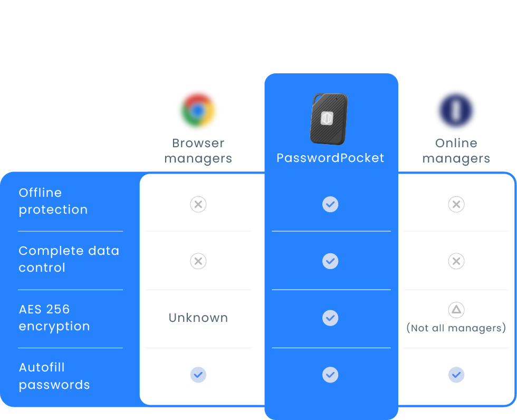The image size is (517, 420).
Task: Click the Unknown text in Chrome column
Action: click(x=198, y=318)
